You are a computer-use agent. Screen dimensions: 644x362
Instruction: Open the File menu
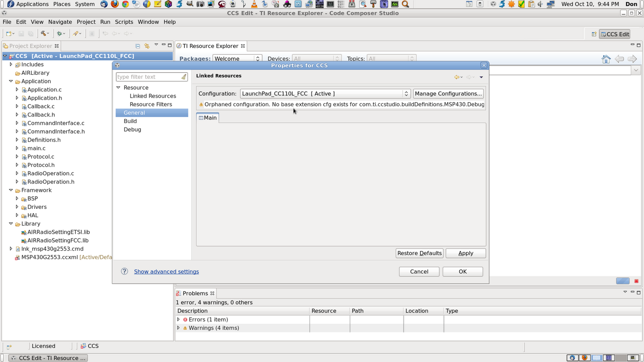click(x=7, y=22)
